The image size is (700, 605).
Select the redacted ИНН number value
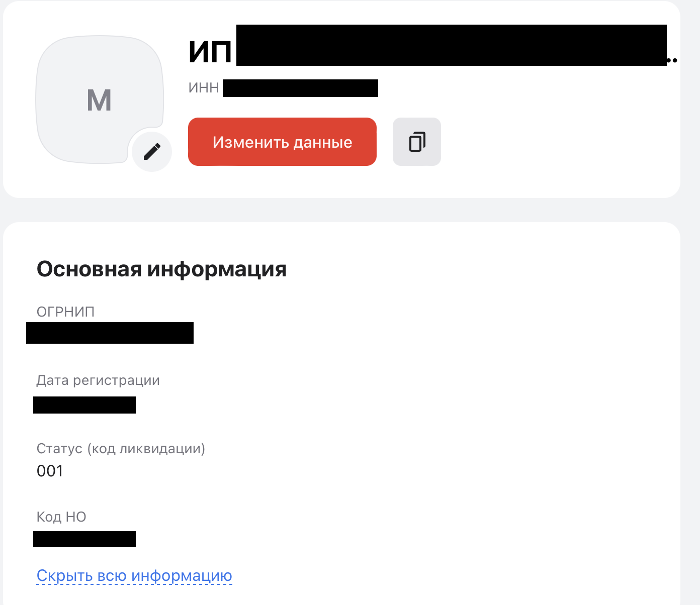tap(300, 88)
